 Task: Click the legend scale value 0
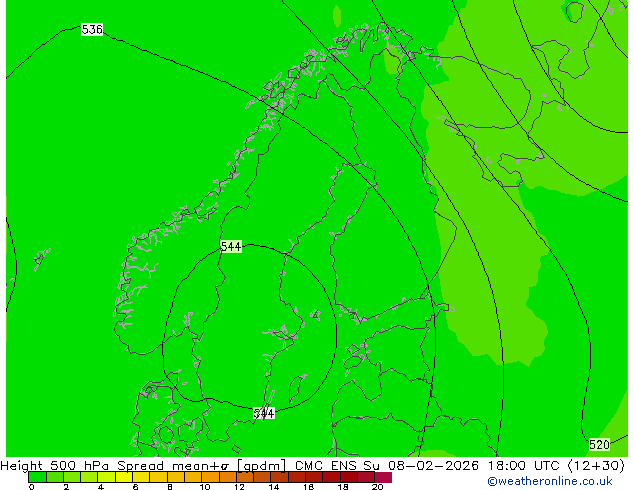click(x=32, y=487)
